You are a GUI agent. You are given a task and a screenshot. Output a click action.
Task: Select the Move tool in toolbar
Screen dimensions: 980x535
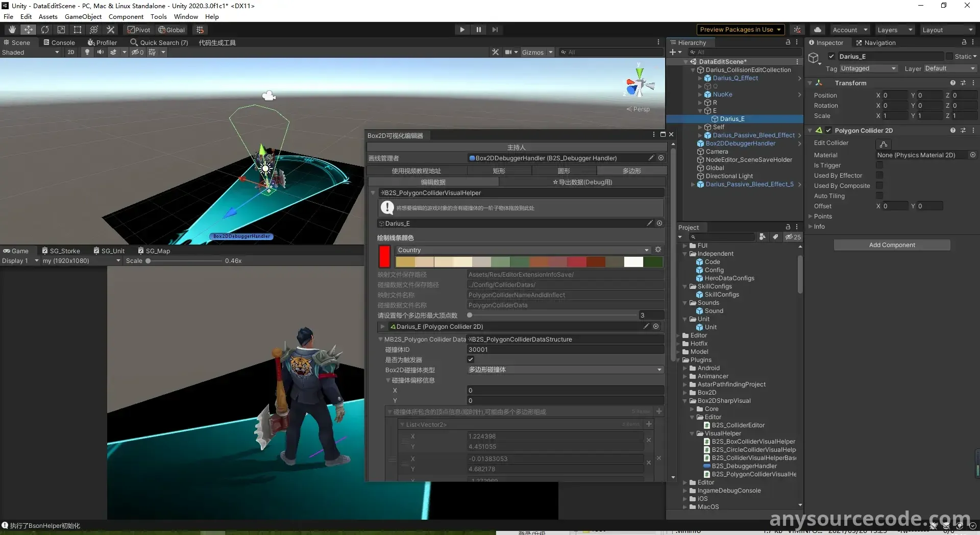click(x=29, y=30)
